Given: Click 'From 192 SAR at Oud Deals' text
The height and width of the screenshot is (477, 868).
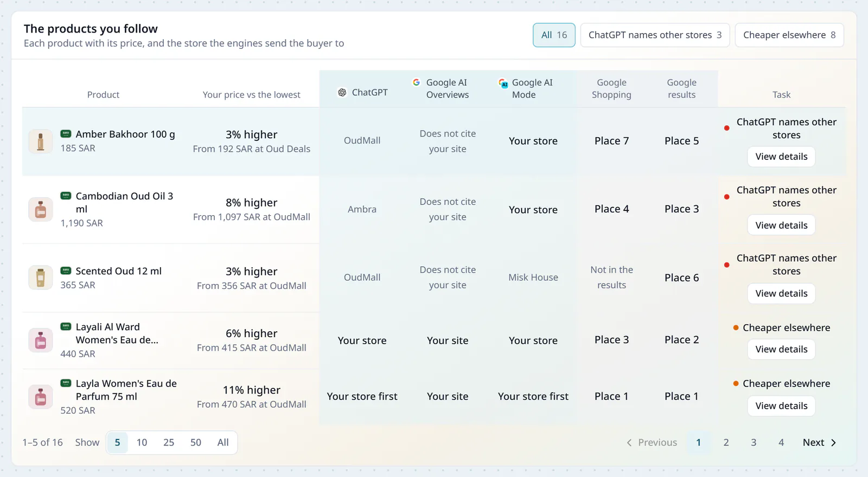Looking at the screenshot, I should [x=252, y=149].
